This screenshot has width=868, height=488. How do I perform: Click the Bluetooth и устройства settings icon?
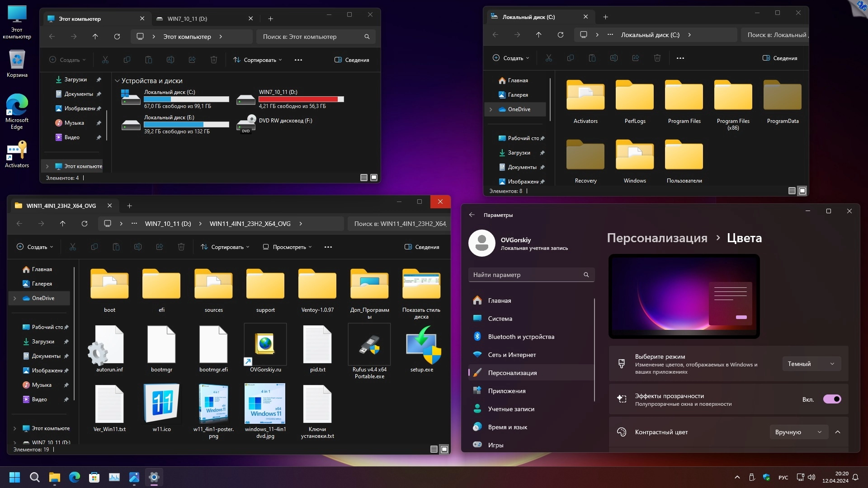coord(477,337)
